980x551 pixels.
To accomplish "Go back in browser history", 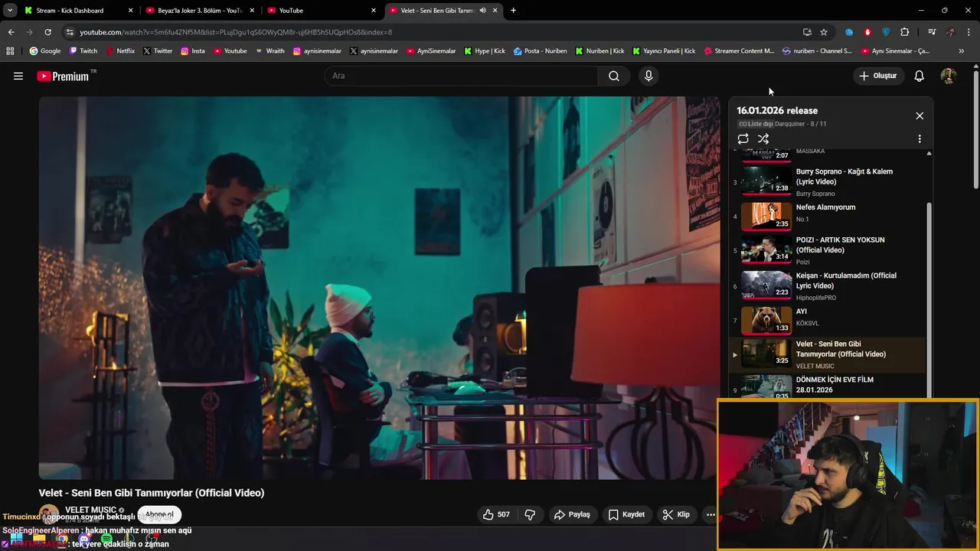I will 11,32.
